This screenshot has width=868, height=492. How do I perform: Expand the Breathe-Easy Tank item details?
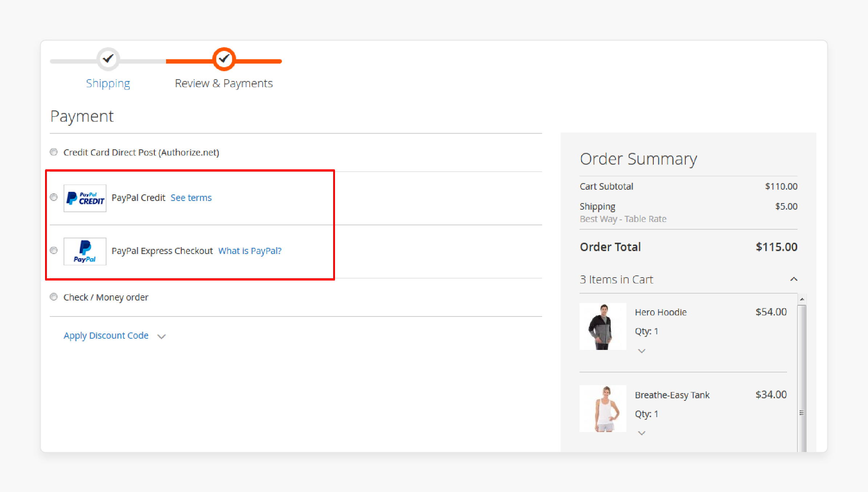[641, 433]
